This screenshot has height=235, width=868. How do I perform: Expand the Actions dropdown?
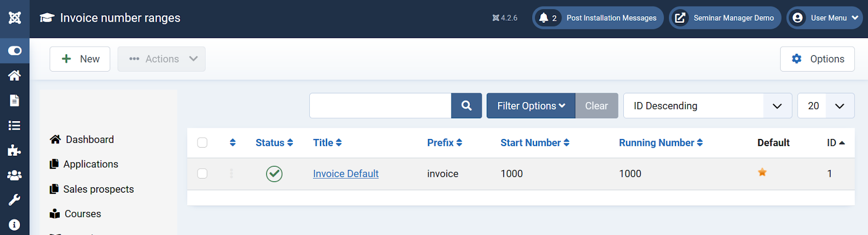coord(162,59)
